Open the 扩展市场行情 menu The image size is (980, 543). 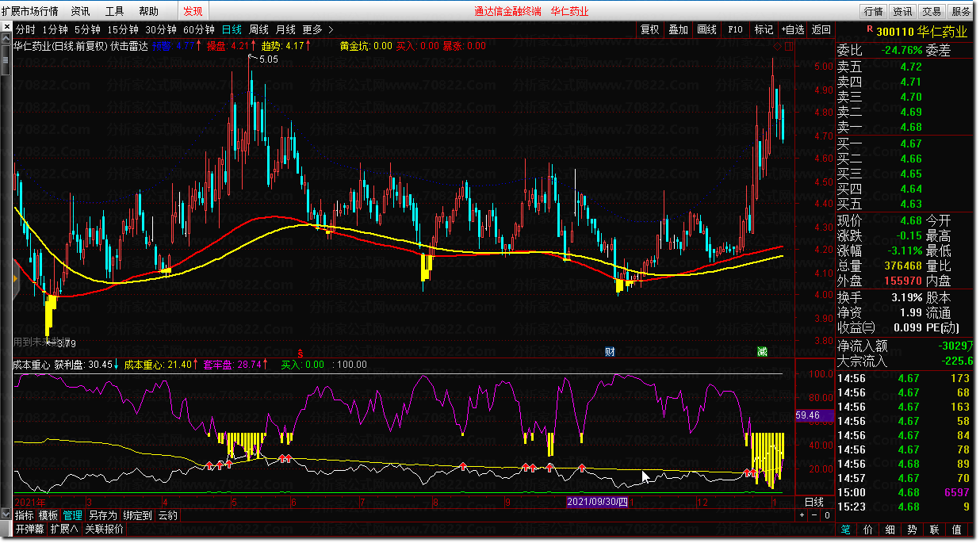[x=29, y=11]
